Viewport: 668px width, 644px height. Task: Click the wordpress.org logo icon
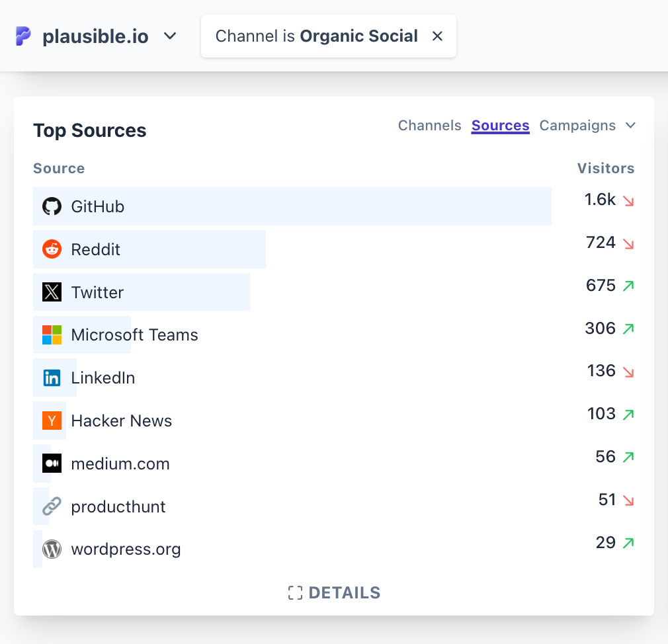pyautogui.click(x=52, y=549)
